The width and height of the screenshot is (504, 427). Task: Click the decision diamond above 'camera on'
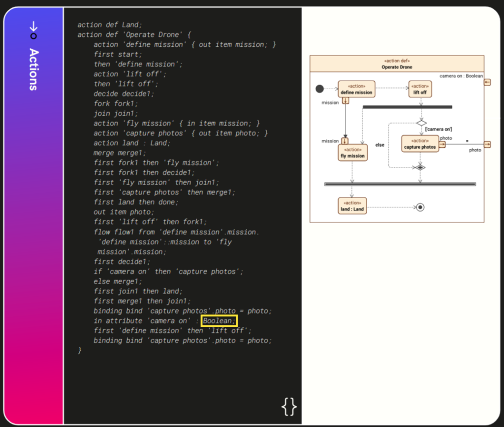click(421, 123)
